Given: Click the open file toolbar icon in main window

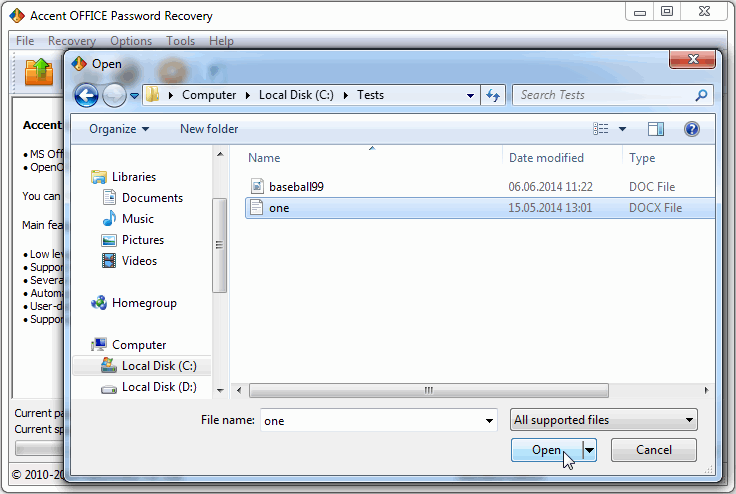Looking at the screenshot, I should [38, 72].
